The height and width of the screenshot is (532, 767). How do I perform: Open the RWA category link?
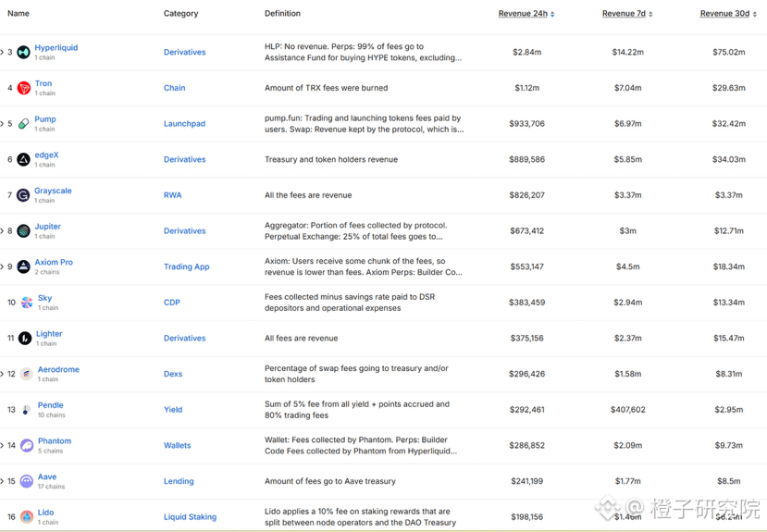point(173,195)
